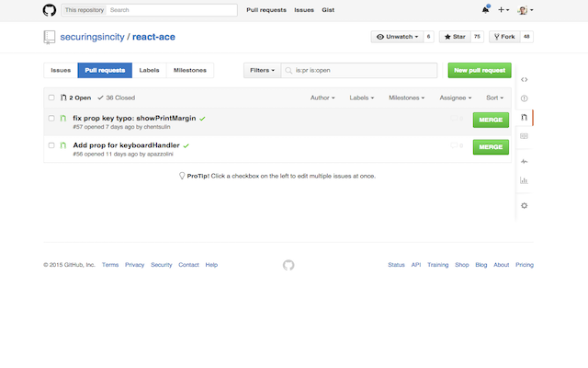The height and width of the screenshot is (368, 588).
Task: Open the Author filter dropdown
Action: 322,98
